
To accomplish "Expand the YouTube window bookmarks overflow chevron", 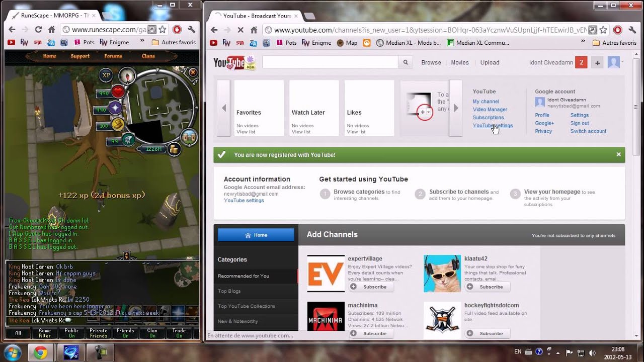I will pyautogui.click(x=584, y=42).
